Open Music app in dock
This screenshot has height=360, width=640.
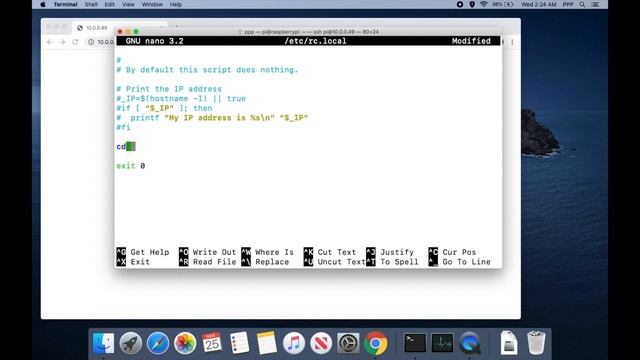294,343
